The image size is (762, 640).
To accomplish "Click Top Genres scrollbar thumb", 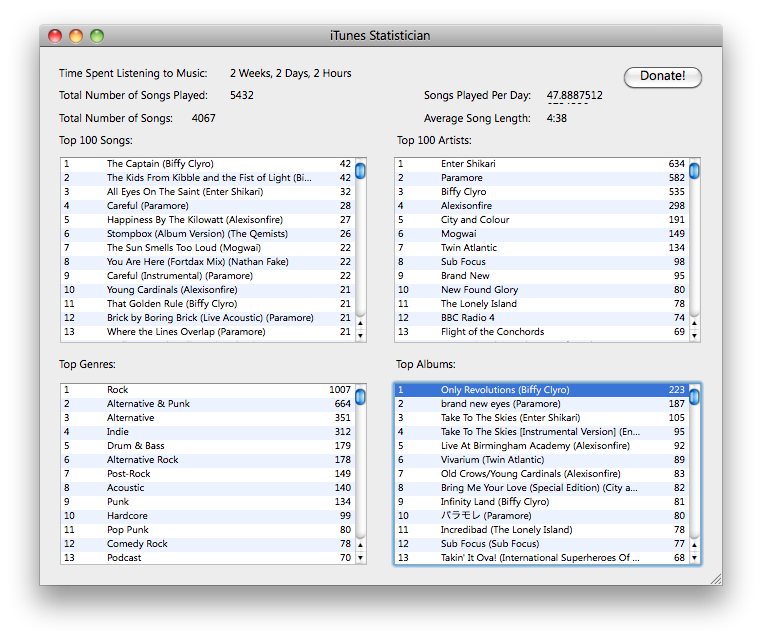I will click(x=360, y=397).
